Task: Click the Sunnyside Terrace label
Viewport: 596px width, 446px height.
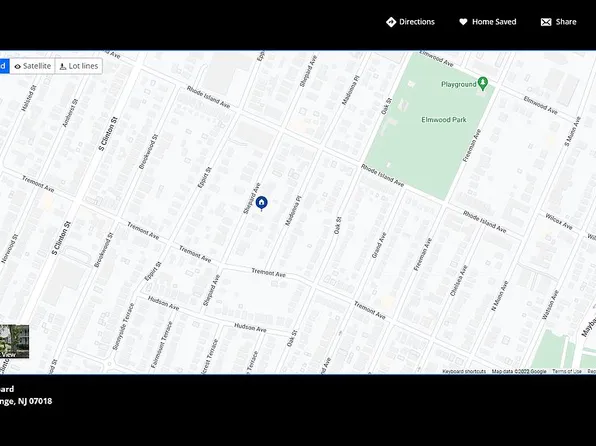Action: 124,327
